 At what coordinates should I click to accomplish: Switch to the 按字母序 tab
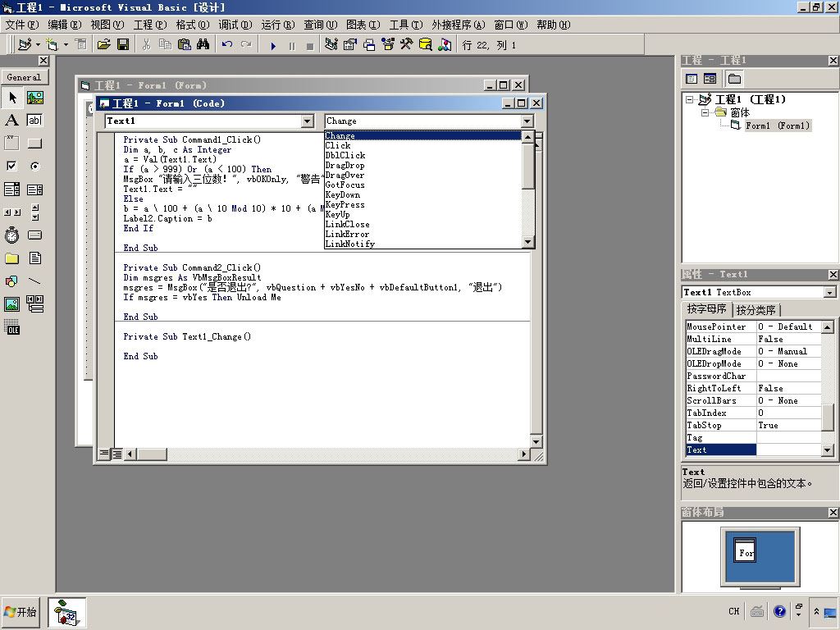pyautogui.click(x=706, y=309)
